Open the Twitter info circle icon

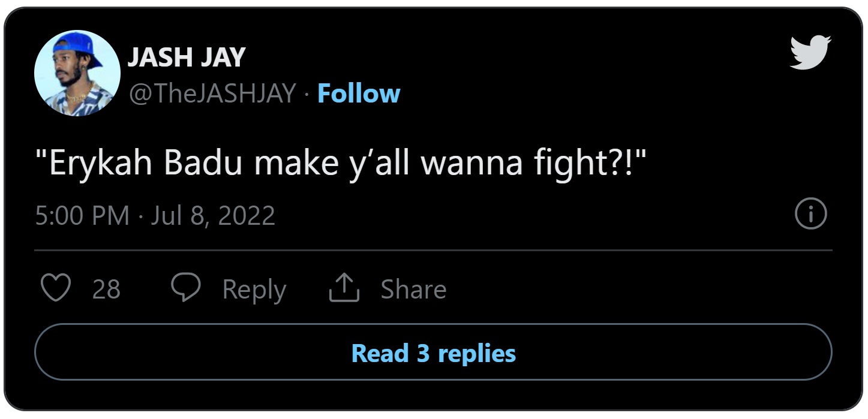pos(810,215)
